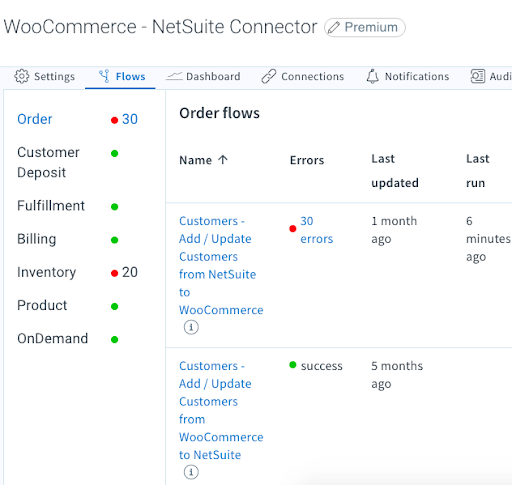This screenshot has height=485, width=512.
Task: Click the pencil icon beside Premium
Action: (x=333, y=28)
